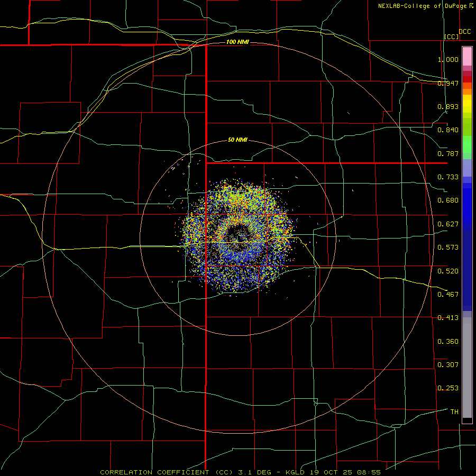
Task: Select the 0.680 legend value
Action: (448, 200)
